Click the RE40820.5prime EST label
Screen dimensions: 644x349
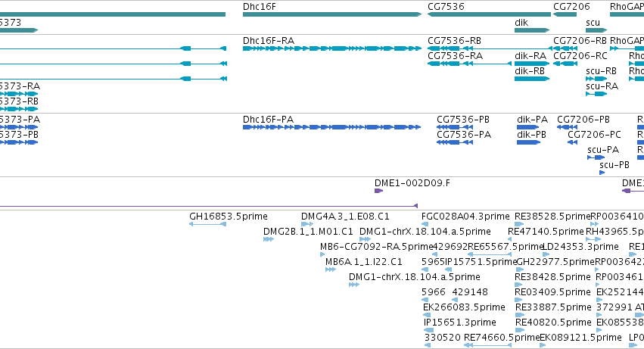click(553, 323)
